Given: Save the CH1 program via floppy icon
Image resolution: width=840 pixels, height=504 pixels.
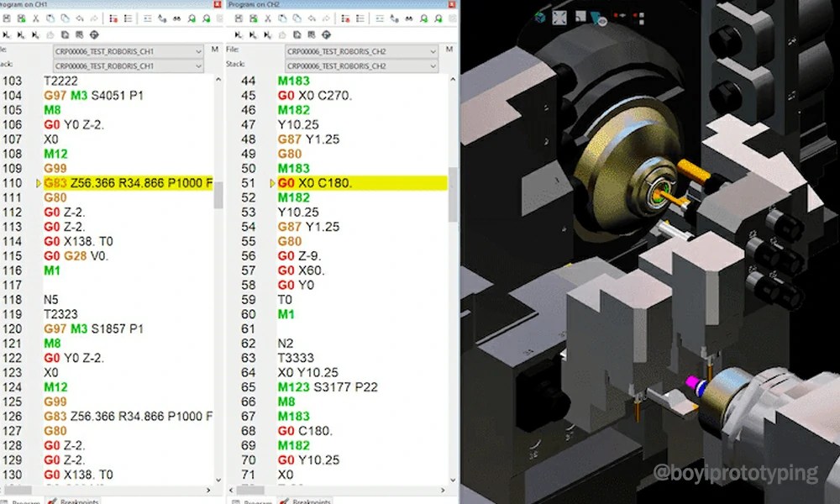Looking at the screenshot, I should [7, 18].
